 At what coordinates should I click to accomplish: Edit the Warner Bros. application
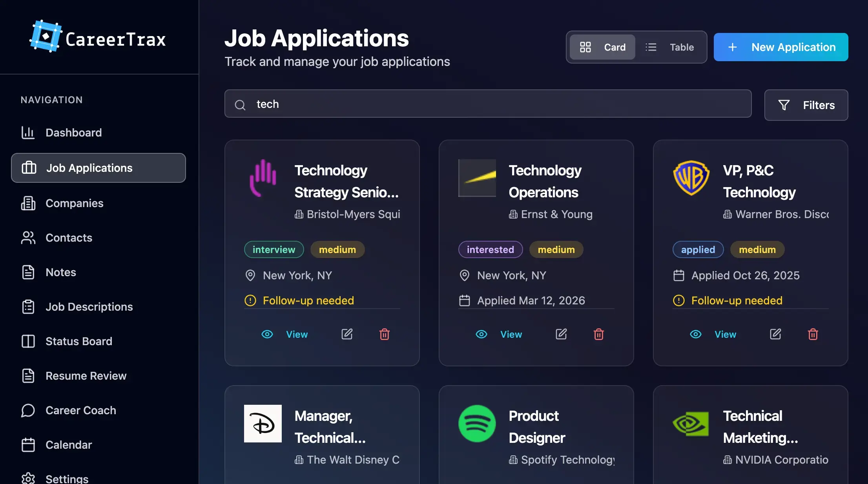[x=775, y=334]
